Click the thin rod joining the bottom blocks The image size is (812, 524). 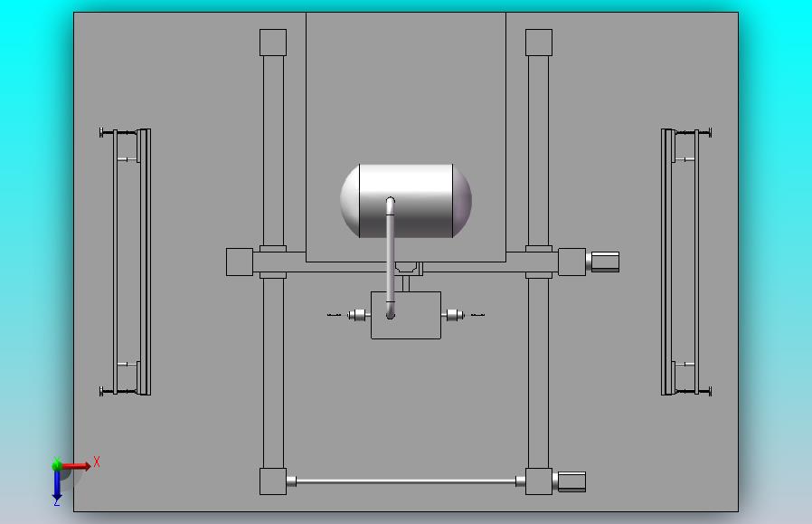pyautogui.click(x=405, y=481)
